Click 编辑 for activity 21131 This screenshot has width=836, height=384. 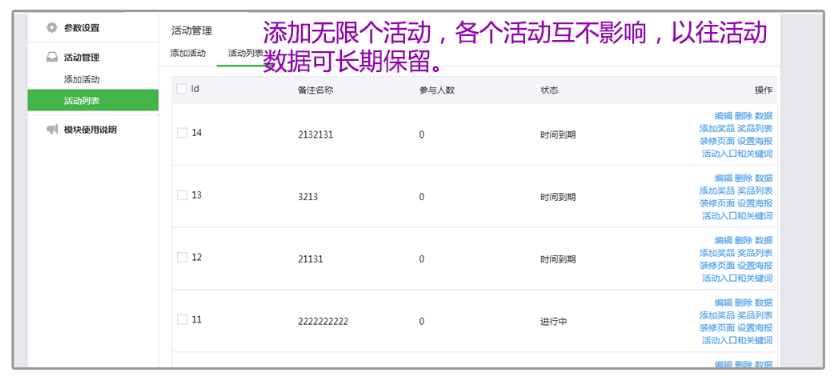tap(723, 241)
